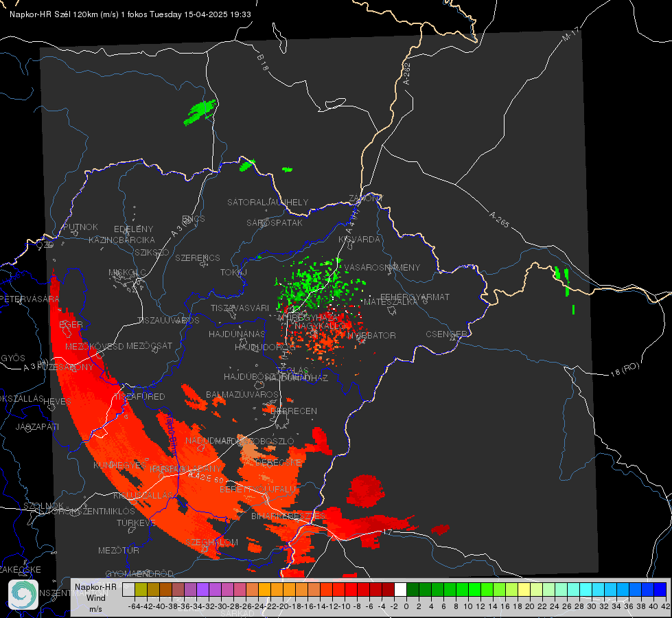
Task: Click the TISZAVASVÁRI city label
Action: pyautogui.click(x=240, y=308)
